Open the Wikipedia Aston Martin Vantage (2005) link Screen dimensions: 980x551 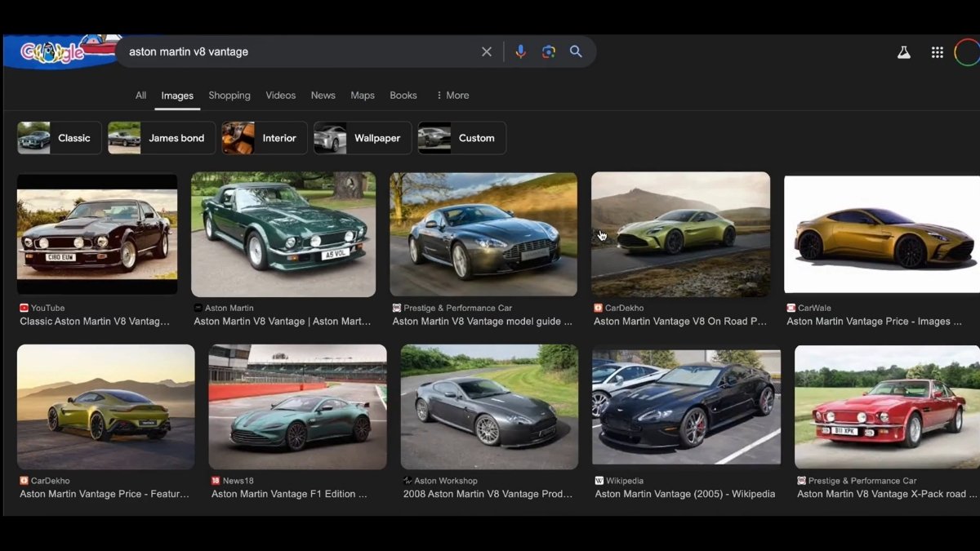coord(684,494)
